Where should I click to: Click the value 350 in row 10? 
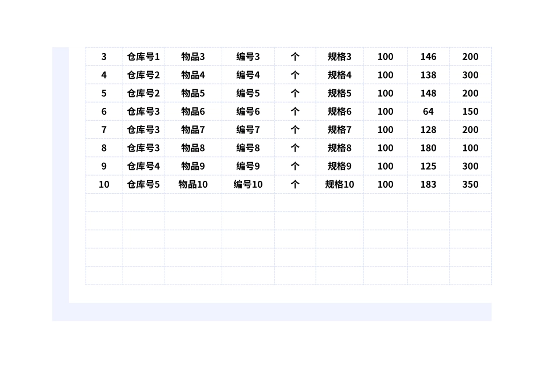[470, 184]
